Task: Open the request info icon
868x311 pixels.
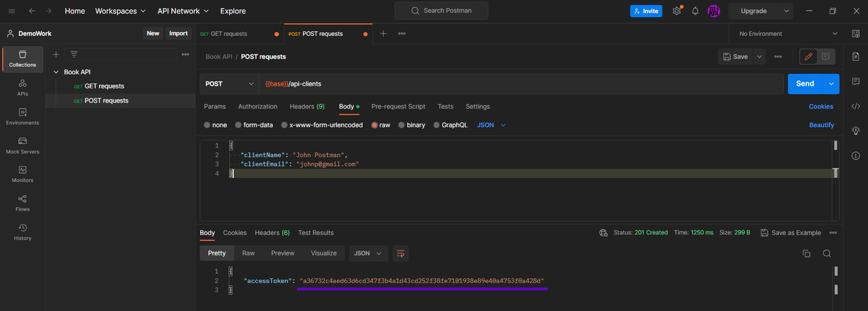Action: (x=855, y=155)
